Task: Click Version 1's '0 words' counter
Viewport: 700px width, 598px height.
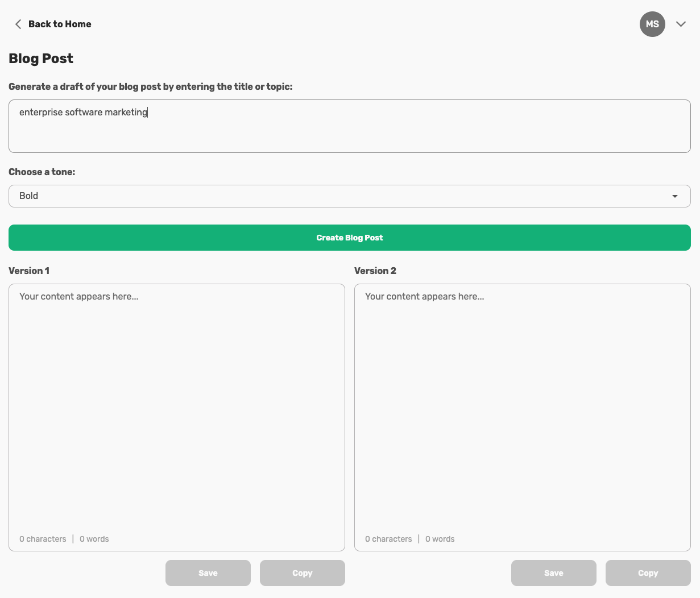Action: point(94,539)
